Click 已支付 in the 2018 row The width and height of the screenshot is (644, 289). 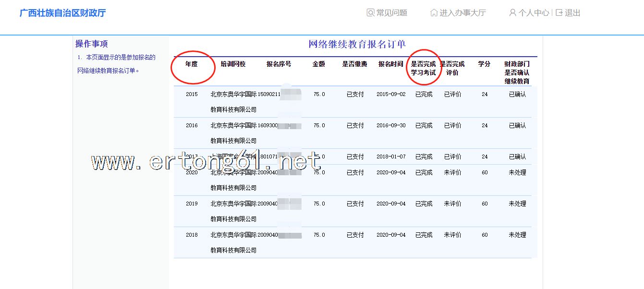(x=355, y=235)
